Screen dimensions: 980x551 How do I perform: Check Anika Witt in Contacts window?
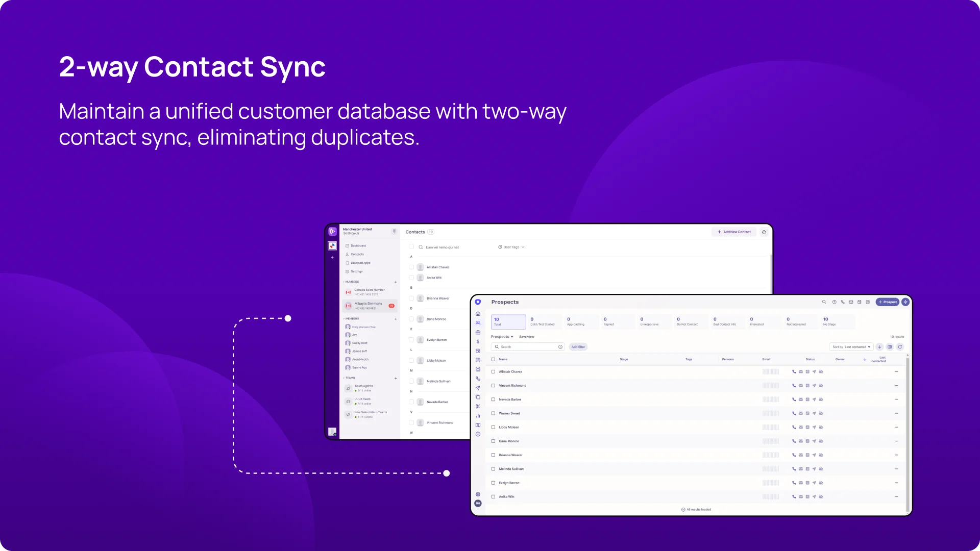coord(411,278)
